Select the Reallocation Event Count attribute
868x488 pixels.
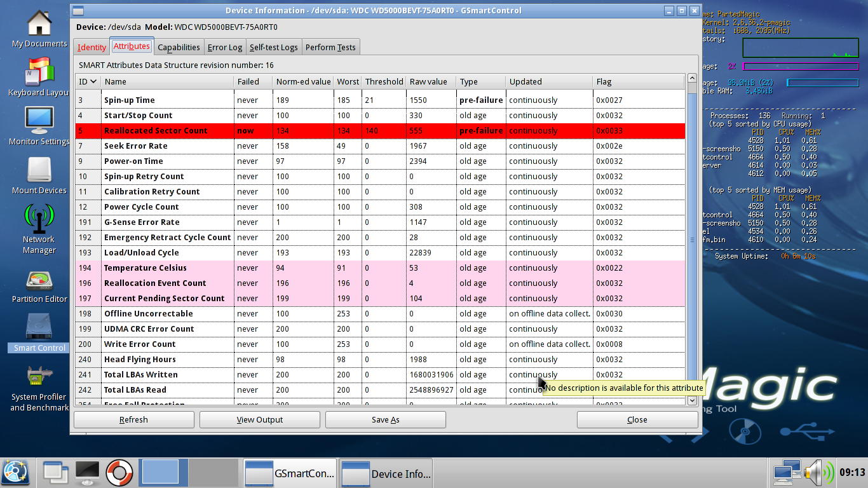(380, 283)
